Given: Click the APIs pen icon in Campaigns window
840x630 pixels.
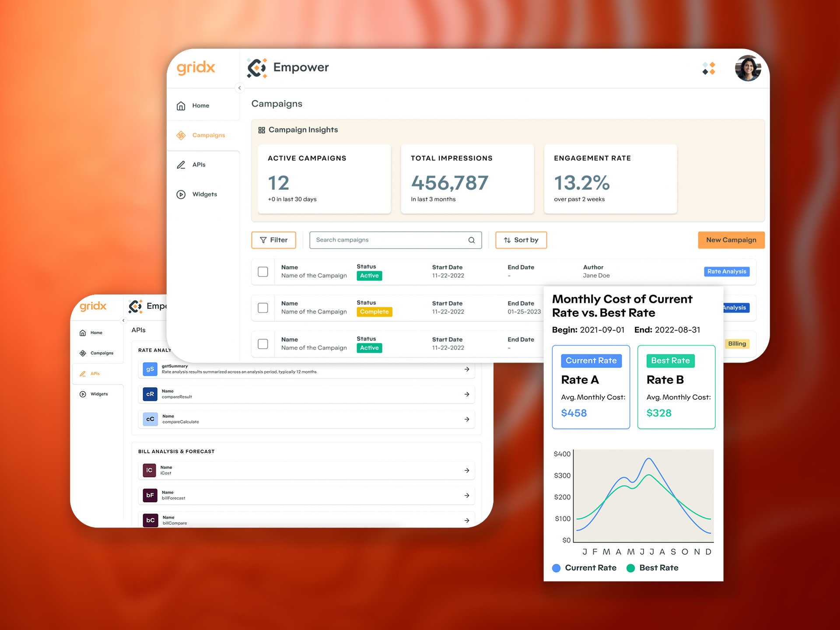Looking at the screenshot, I should pos(181,165).
